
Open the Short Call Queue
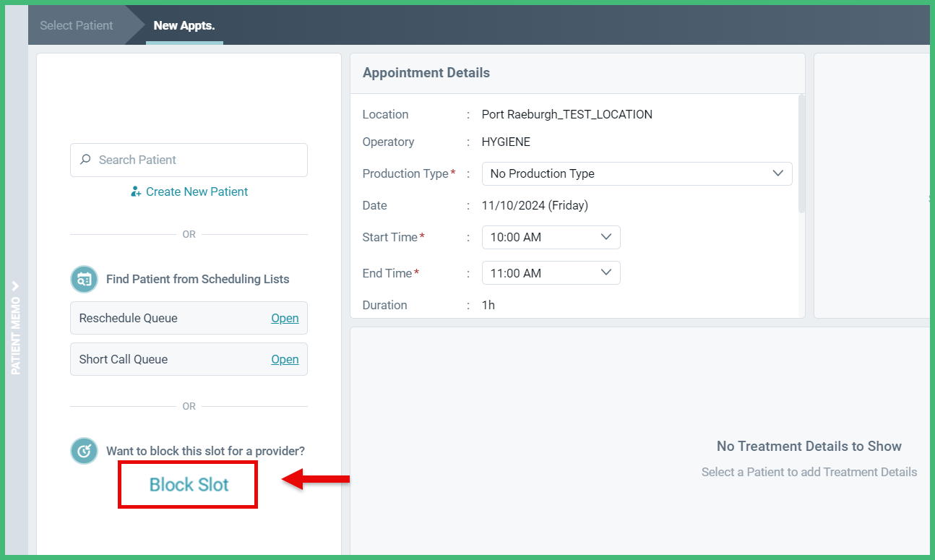coord(285,359)
